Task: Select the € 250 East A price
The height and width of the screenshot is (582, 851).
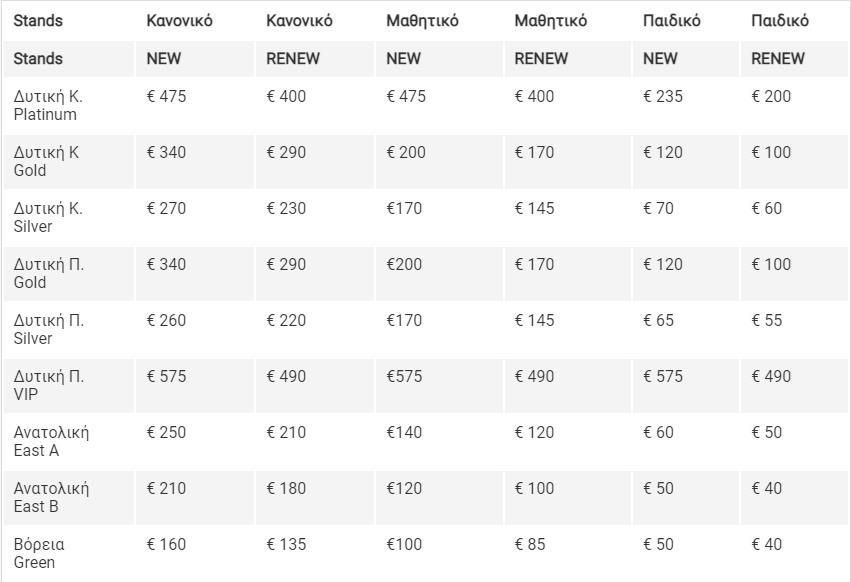Action: click(166, 432)
